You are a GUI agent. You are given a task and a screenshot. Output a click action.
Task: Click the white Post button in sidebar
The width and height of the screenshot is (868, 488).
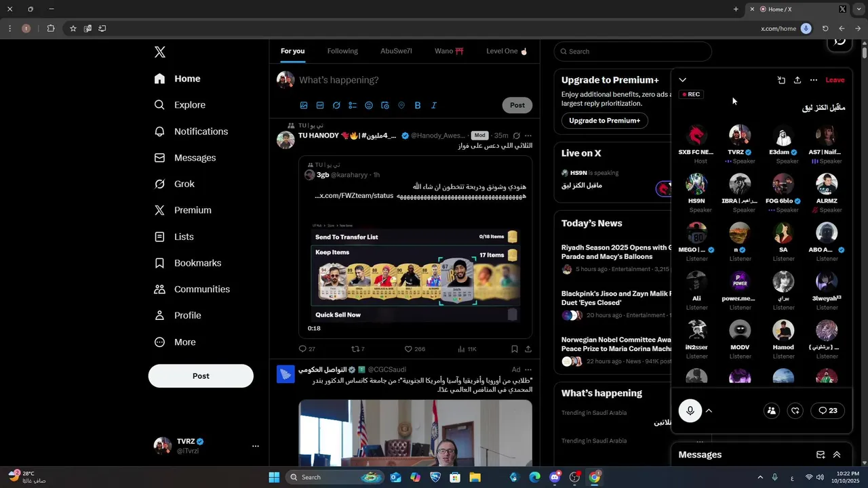click(x=201, y=376)
